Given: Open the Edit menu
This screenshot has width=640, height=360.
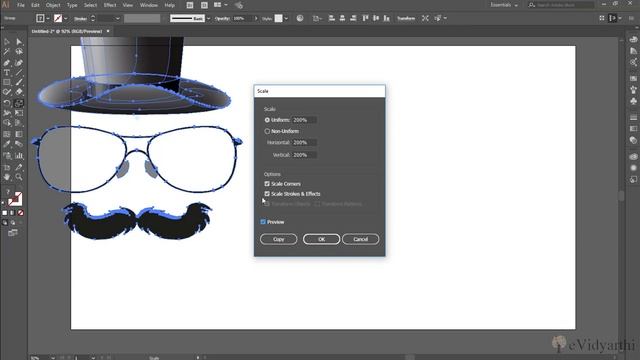Looking at the screenshot, I should (36, 5).
